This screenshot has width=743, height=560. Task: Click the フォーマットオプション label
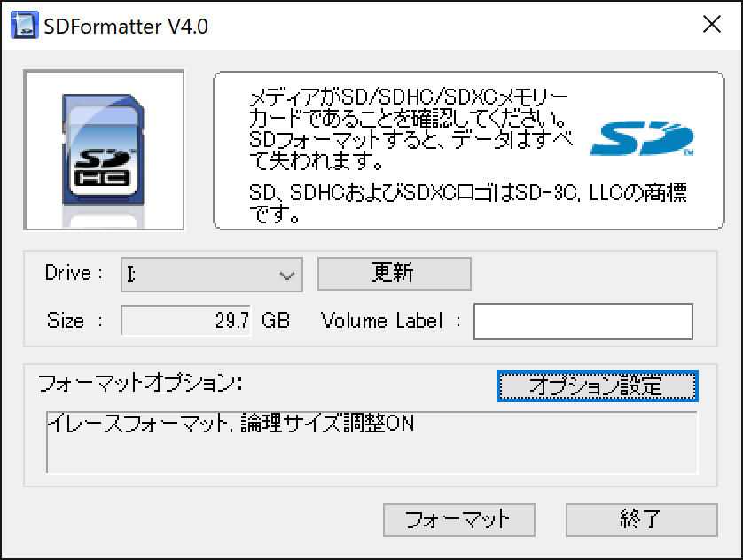click(140, 383)
